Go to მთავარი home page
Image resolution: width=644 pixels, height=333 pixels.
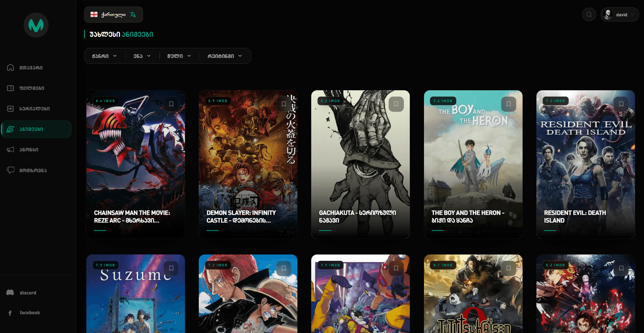click(36, 67)
